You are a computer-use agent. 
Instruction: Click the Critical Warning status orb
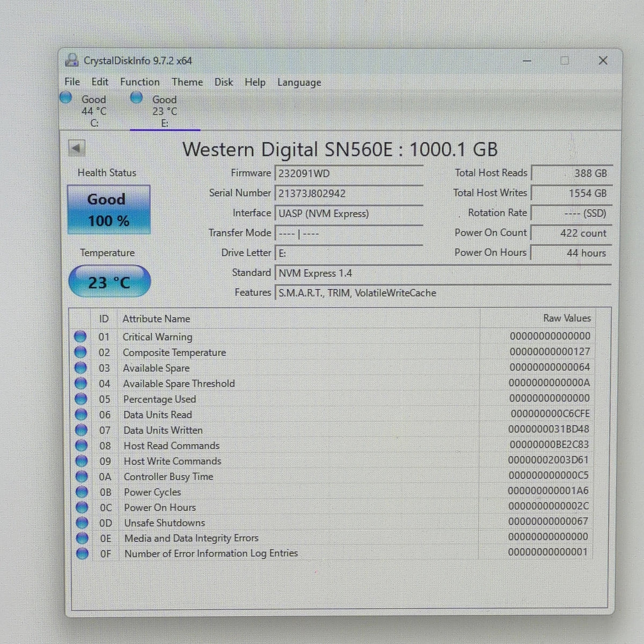(80, 336)
